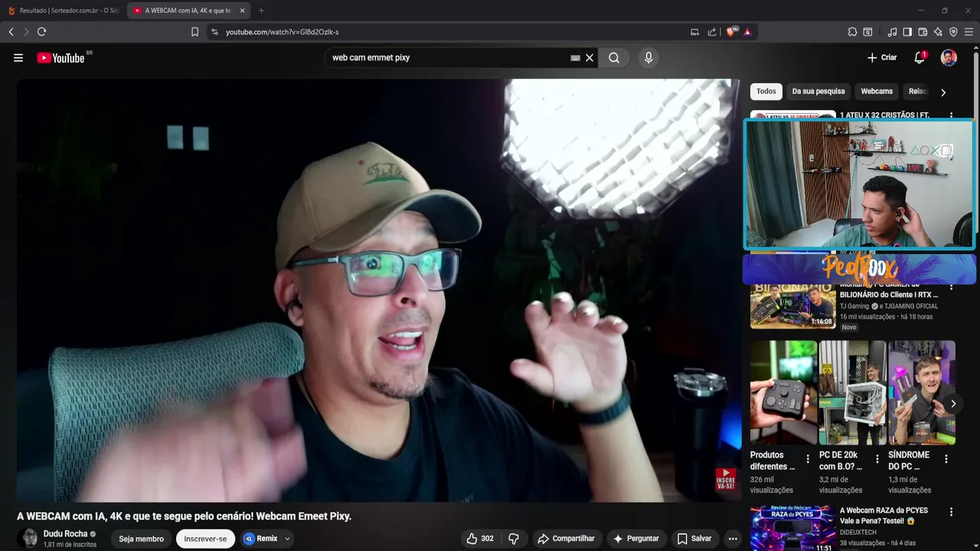Show next shorts with the right arrow

coord(953,403)
